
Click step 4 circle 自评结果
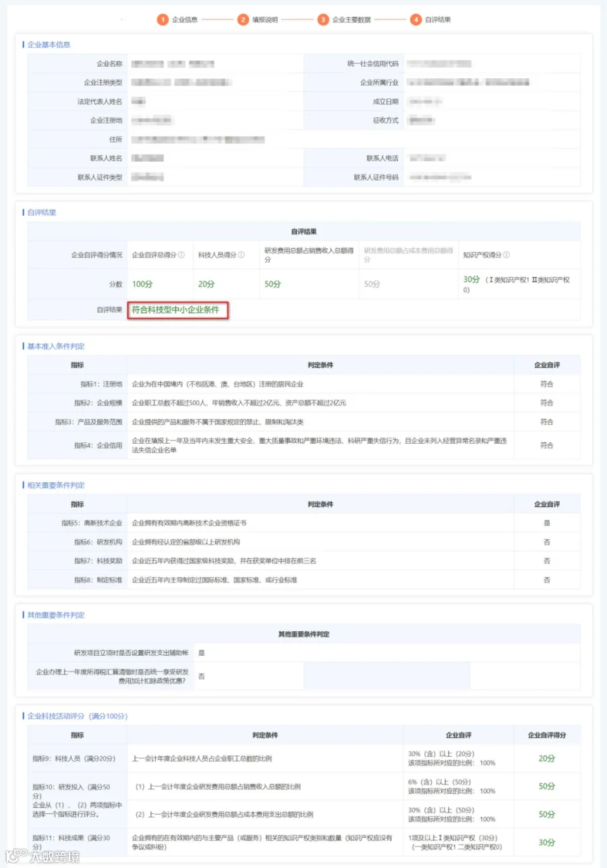pos(416,20)
